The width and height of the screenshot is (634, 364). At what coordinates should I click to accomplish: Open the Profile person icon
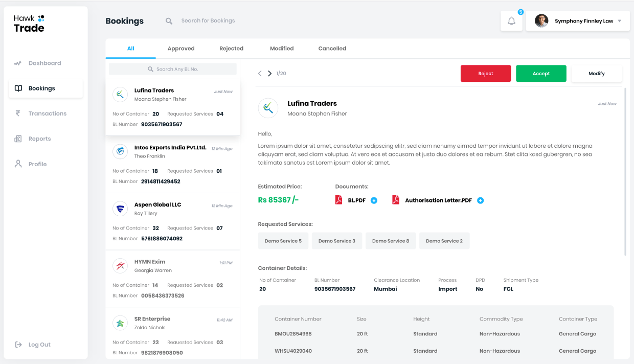(18, 164)
